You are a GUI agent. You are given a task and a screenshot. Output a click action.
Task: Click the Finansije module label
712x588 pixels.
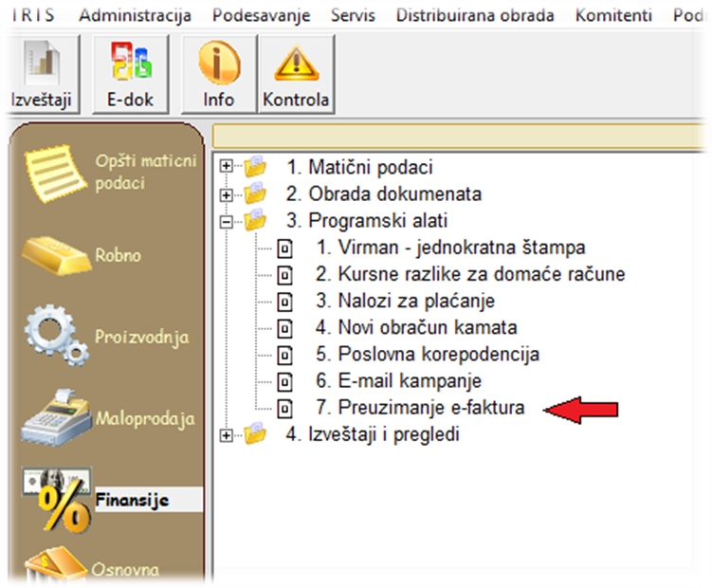tap(132, 500)
